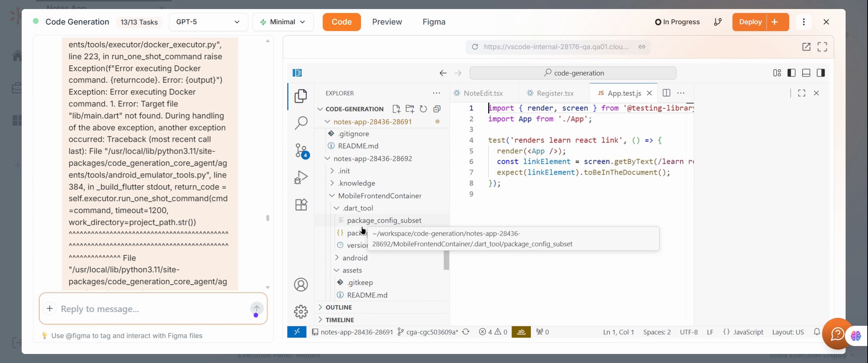Open the Search view in activity bar
868x363 pixels.
[x=301, y=123]
